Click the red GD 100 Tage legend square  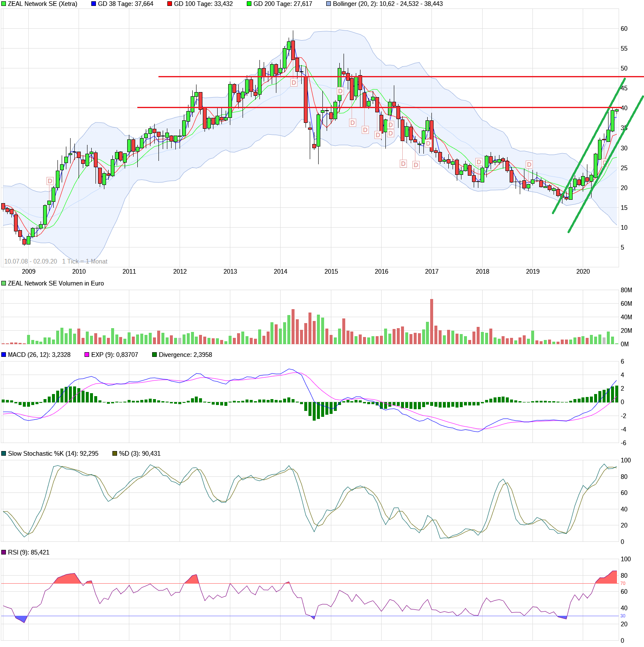pos(170,4)
